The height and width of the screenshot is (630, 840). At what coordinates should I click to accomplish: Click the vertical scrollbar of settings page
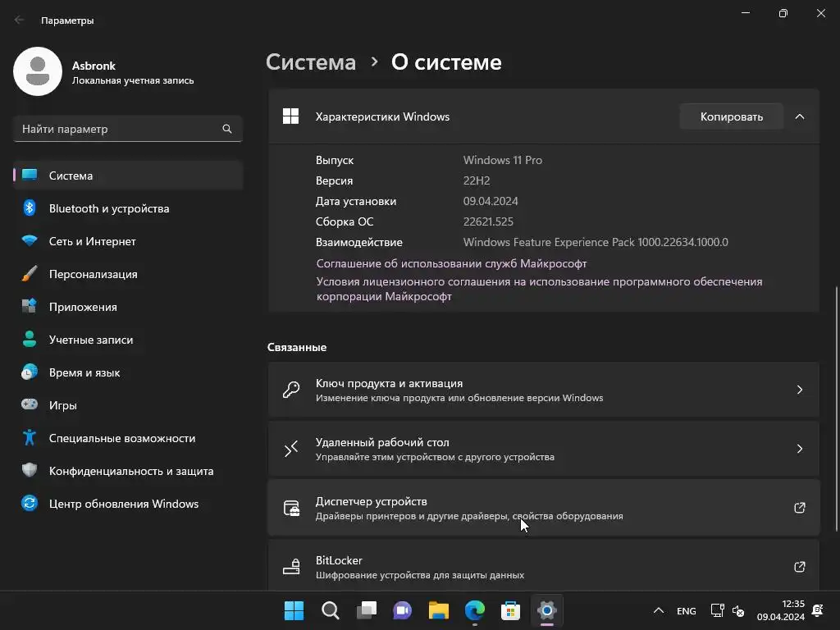836,409
